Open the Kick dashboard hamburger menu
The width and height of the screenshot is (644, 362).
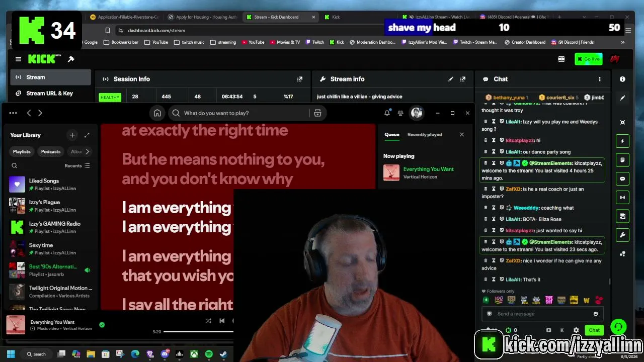[x=18, y=59]
